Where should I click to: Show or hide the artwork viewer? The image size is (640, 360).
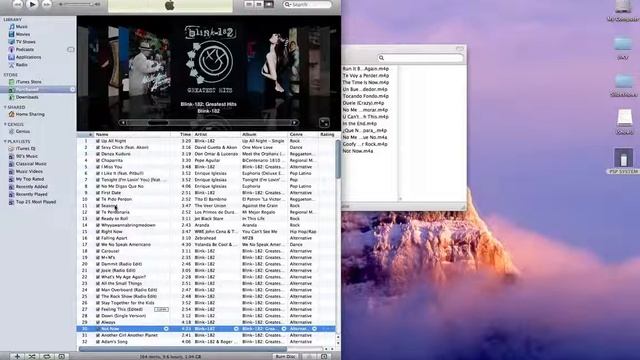coord(61,356)
